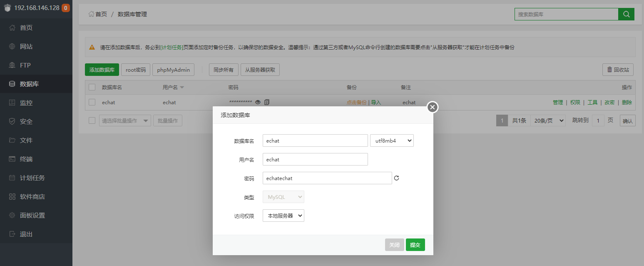The width and height of the screenshot is (644, 266).
Task: Check the echat row checkbox
Action: (92, 102)
